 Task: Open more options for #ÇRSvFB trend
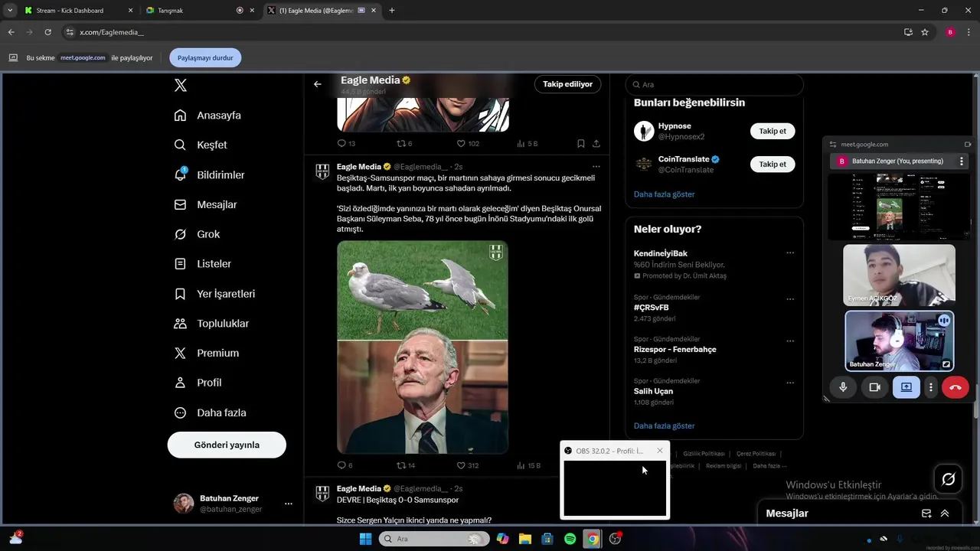pyautogui.click(x=790, y=299)
